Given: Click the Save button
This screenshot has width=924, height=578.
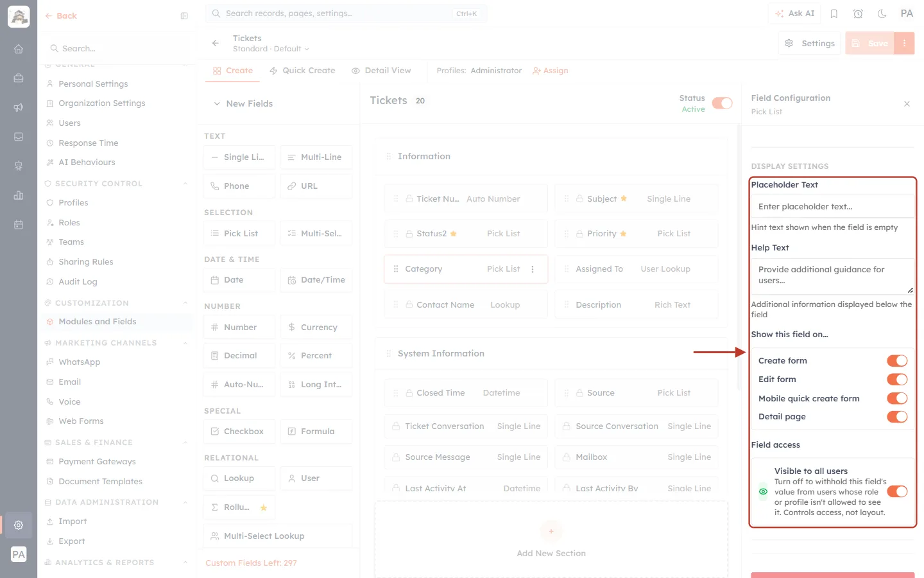Looking at the screenshot, I should (x=870, y=43).
